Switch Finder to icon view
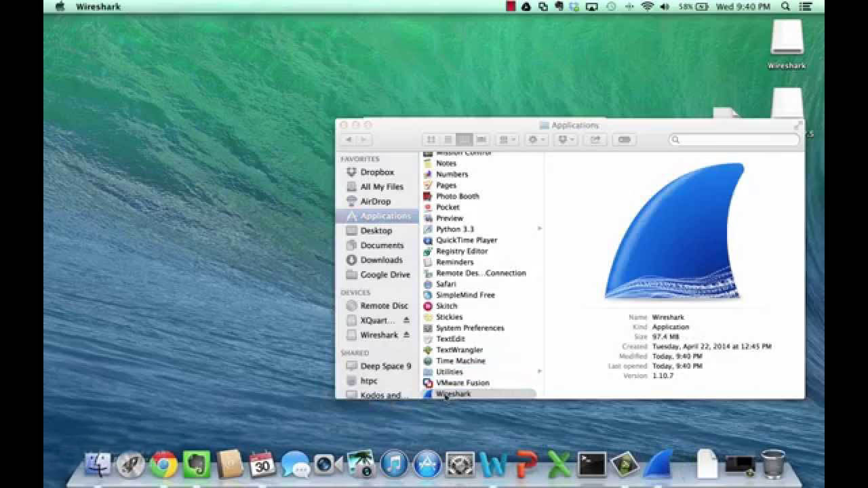The image size is (868, 488). (x=430, y=140)
